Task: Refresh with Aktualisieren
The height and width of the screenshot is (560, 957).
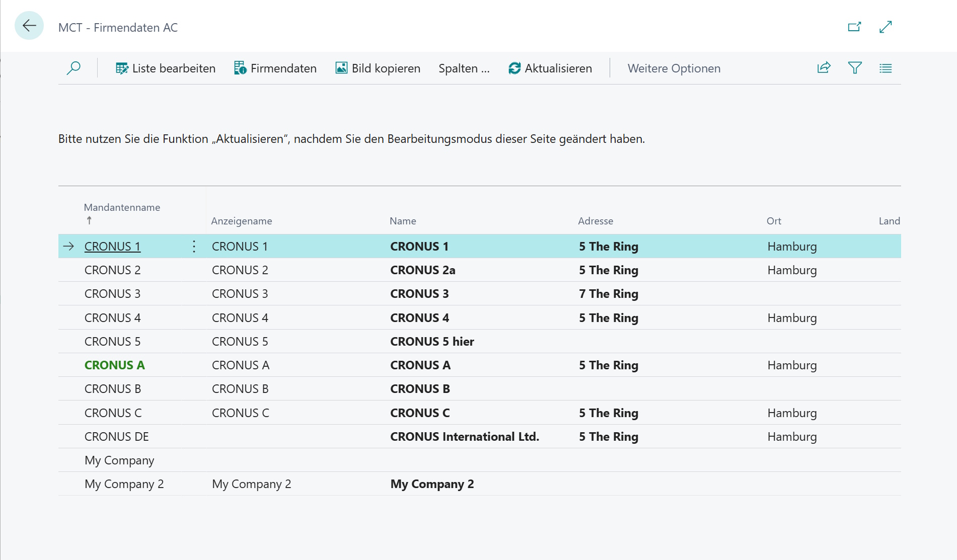Action: (x=550, y=68)
